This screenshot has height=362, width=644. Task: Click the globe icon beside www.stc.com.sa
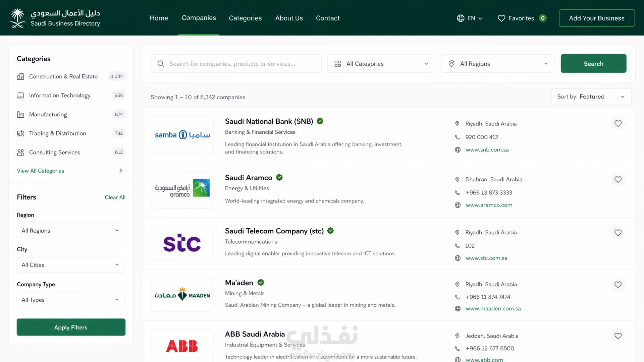(458, 258)
